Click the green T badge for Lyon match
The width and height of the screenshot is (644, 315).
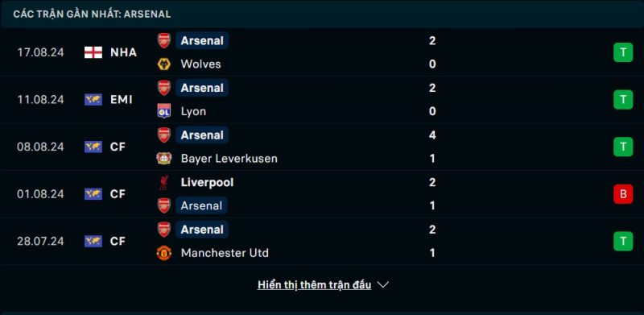(x=623, y=100)
